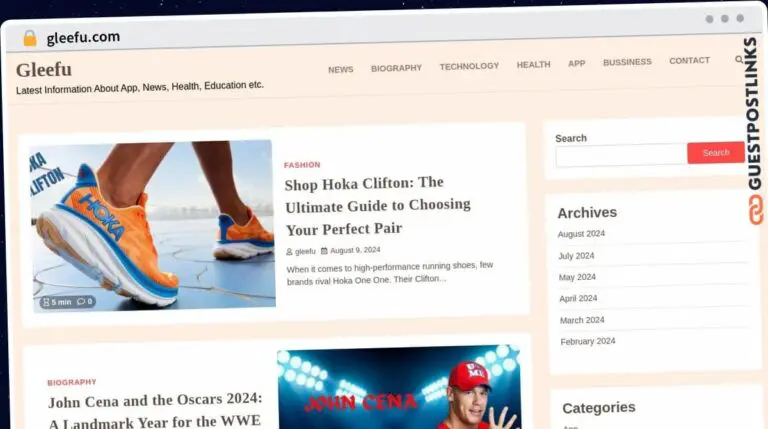Click the author icon next to gleefu
The height and width of the screenshot is (429, 768).
289,252
